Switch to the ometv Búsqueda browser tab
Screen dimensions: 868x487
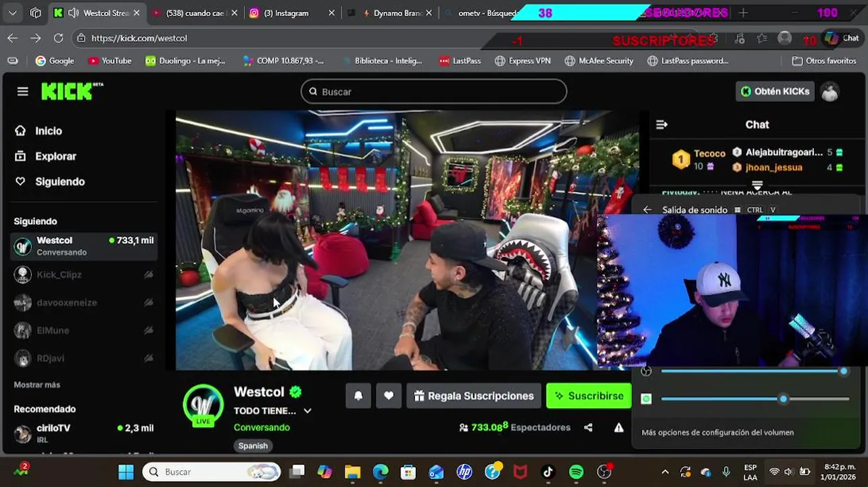point(481,13)
